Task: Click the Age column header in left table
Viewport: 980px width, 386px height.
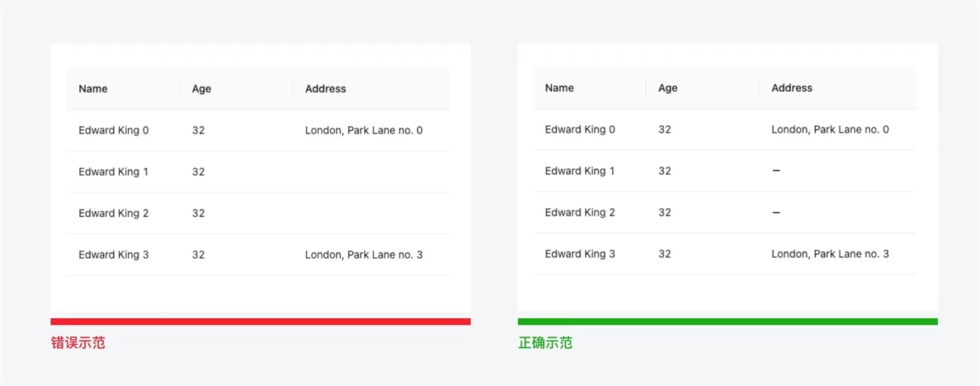Action: (x=201, y=89)
